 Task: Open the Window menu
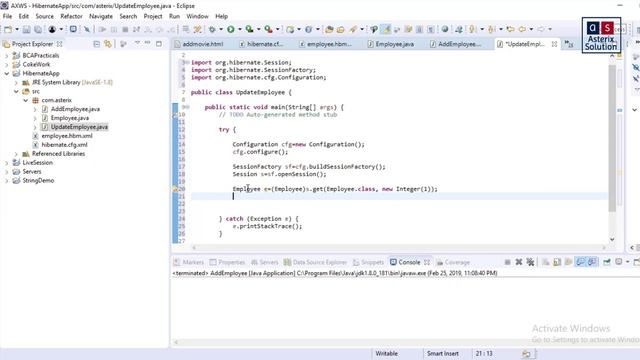coord(198,16)
